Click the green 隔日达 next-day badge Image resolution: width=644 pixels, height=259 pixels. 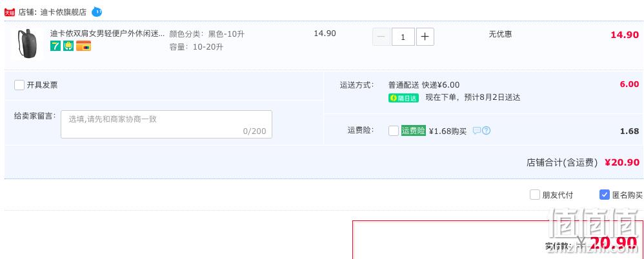403,98
